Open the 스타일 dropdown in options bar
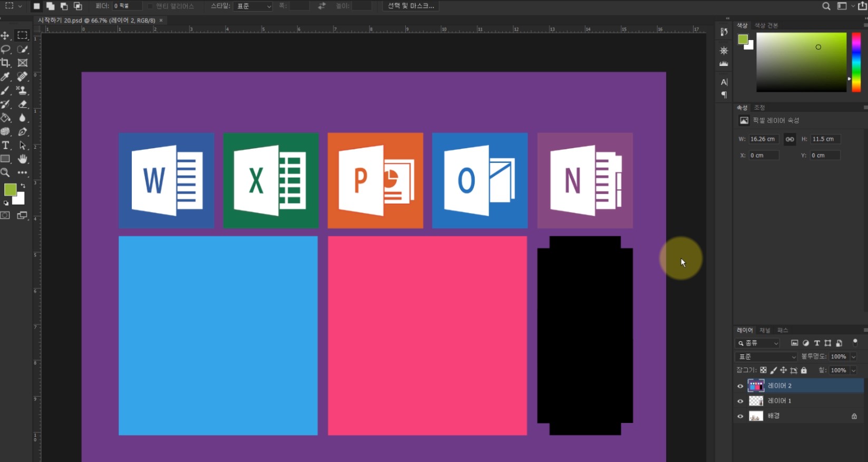The image size is (868, 462). [x=253, y=6]
